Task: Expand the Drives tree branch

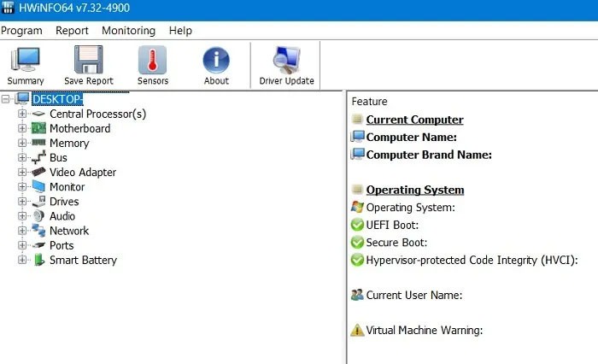Action: [22, 202]
